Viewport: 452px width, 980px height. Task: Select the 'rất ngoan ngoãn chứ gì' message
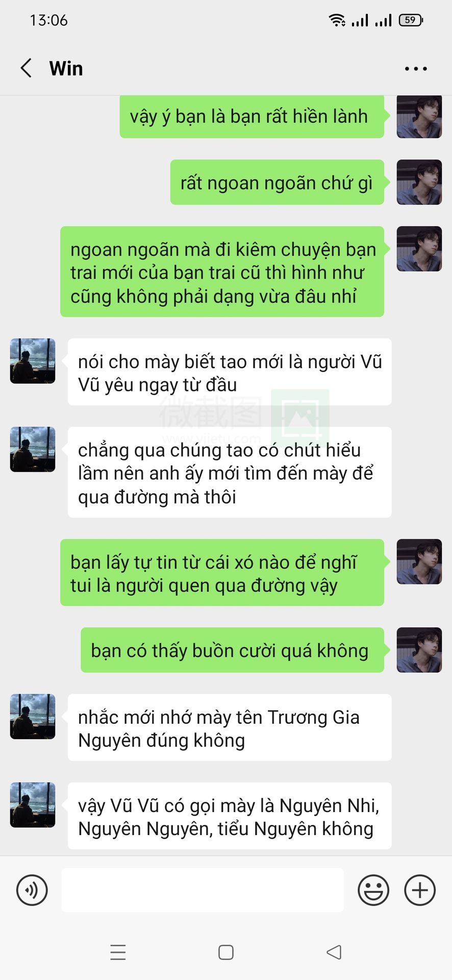tap(277, 182)
